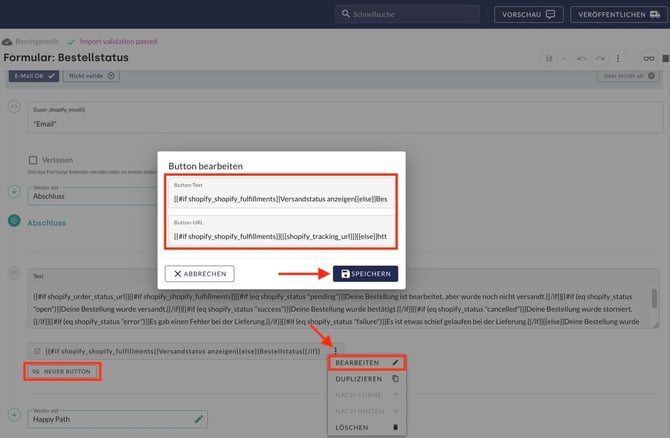Select Löschen from the context menu
Screen dimensions: 670x438
click(367, 427)
